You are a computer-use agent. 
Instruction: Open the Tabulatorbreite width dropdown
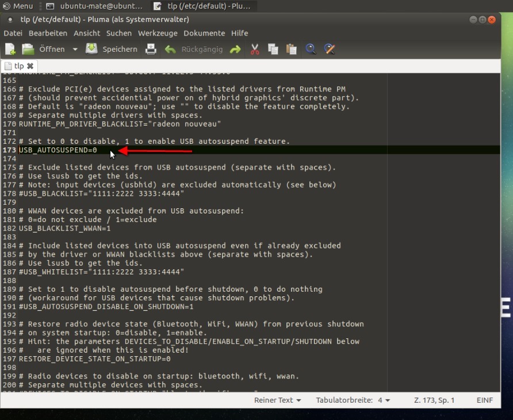353,400
